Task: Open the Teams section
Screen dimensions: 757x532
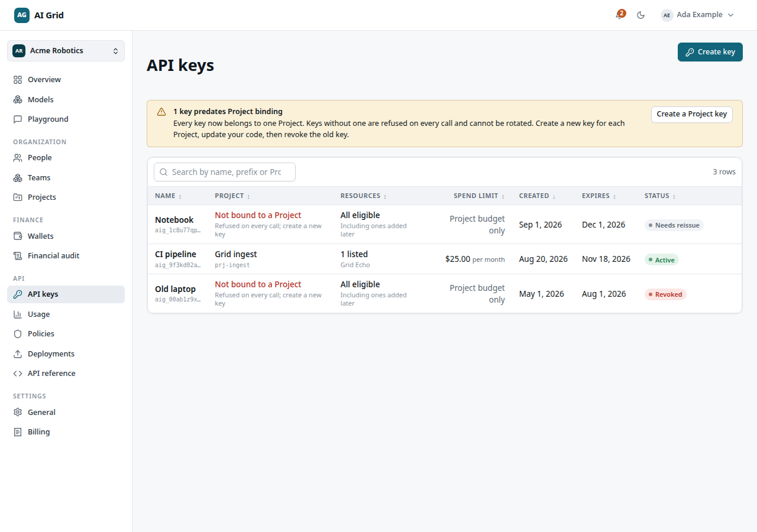Action: pos(66,178)
